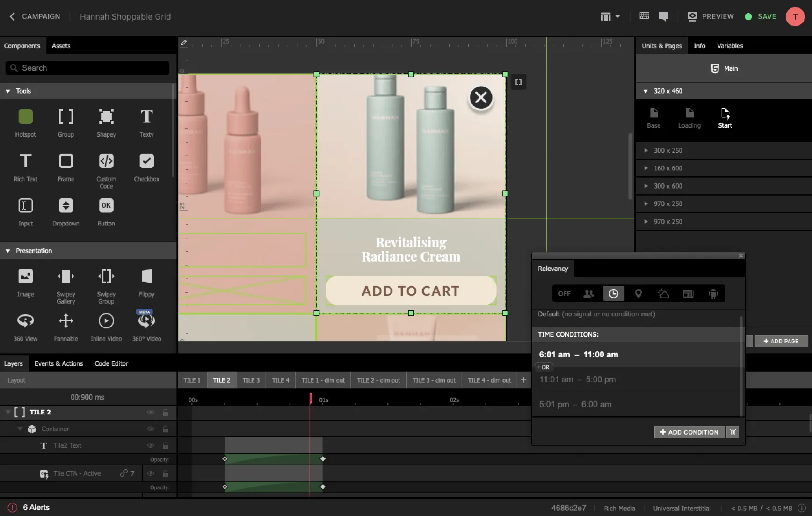Open the Start page

(x=725, y=118)
